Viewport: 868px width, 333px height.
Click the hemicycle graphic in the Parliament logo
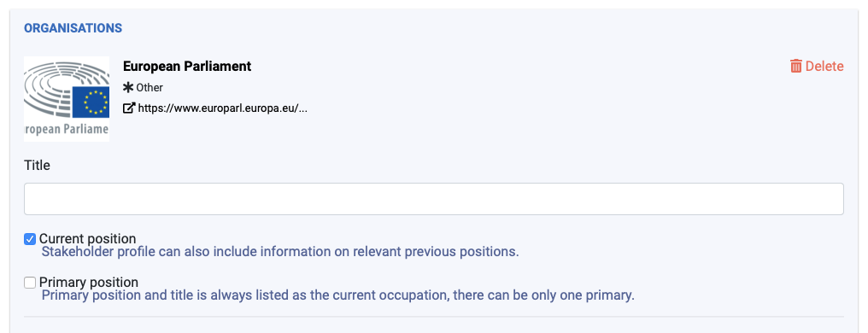coord(49,85)
